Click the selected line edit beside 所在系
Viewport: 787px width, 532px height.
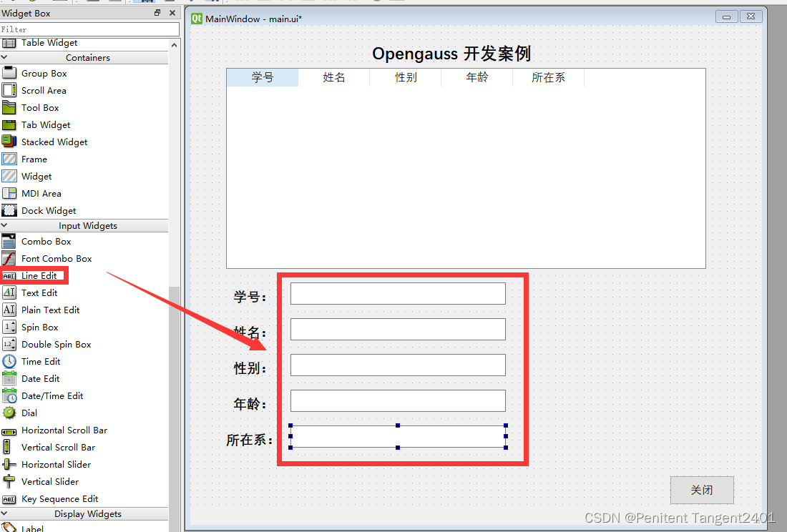[398, 436]
